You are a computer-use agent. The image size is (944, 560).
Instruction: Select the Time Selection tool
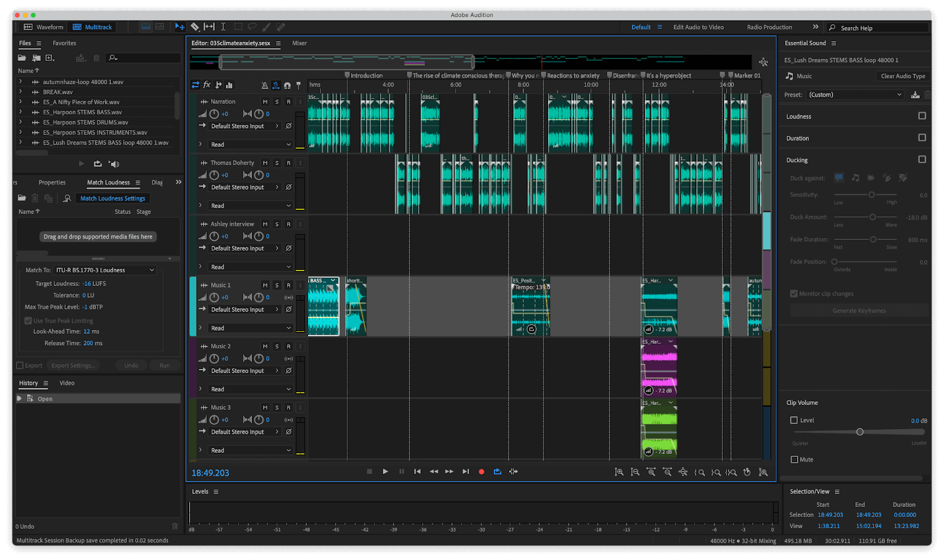(x=223, y=27)
